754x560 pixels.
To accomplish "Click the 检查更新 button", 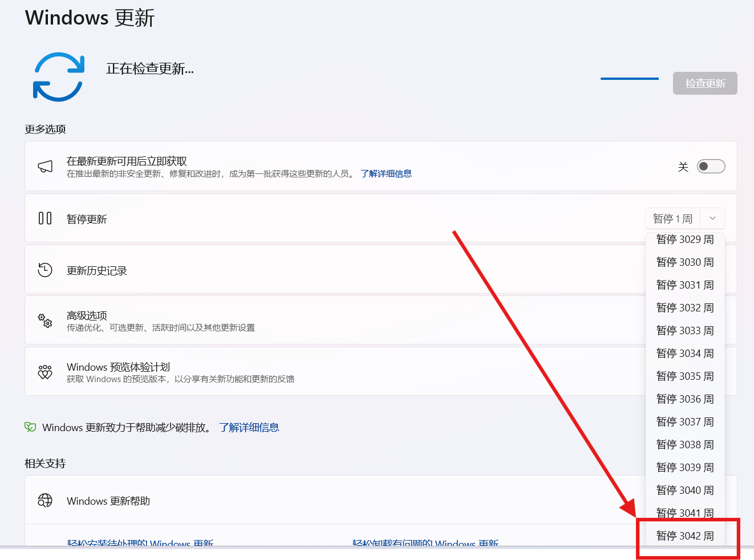I will tap(705, 83).
